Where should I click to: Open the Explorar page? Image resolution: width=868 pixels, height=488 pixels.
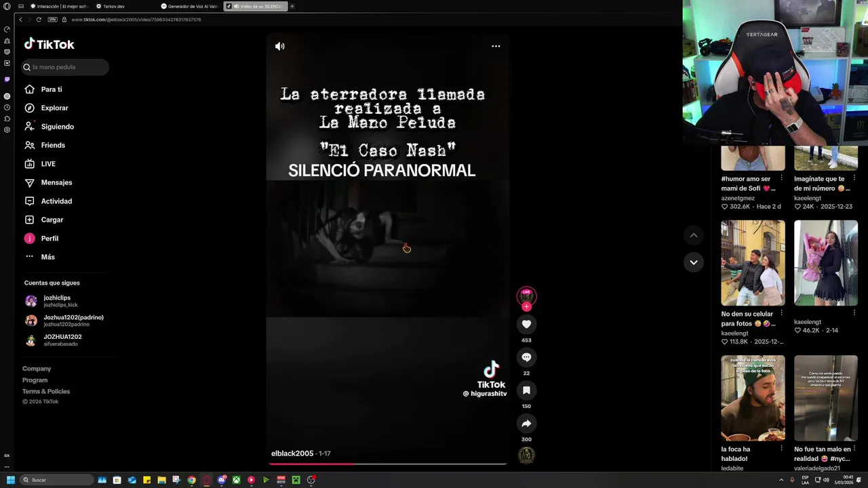pyautogui.click(x=47, y=108)
